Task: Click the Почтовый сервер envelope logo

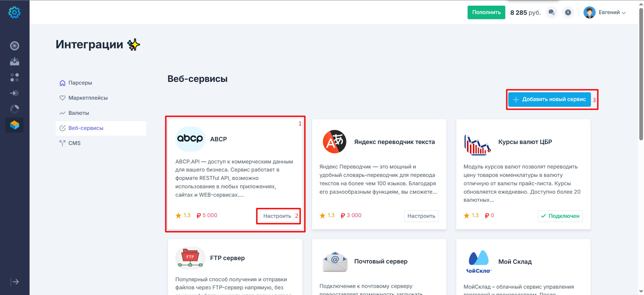Action: pyautogui.click(x=335, y=261)
